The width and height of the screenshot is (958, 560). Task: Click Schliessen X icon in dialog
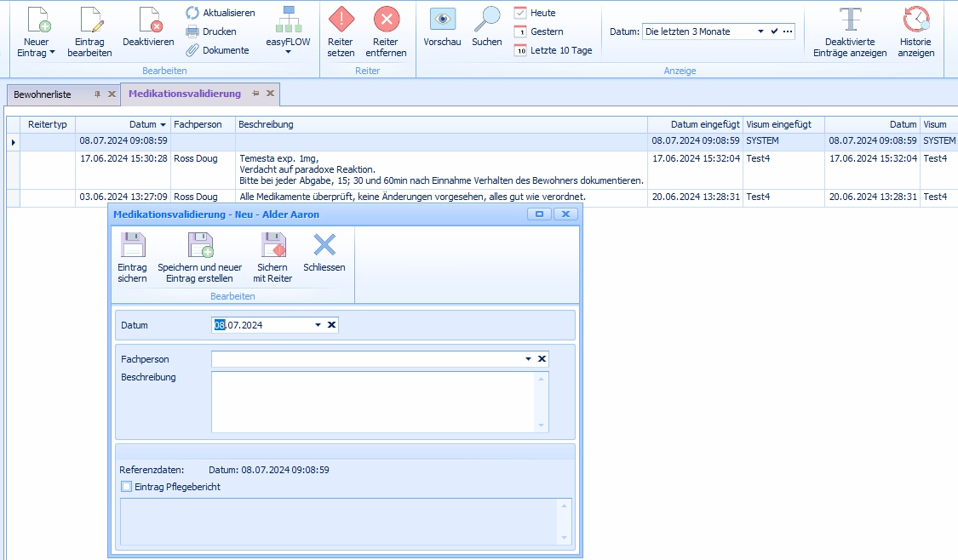(x=324, y=245)
